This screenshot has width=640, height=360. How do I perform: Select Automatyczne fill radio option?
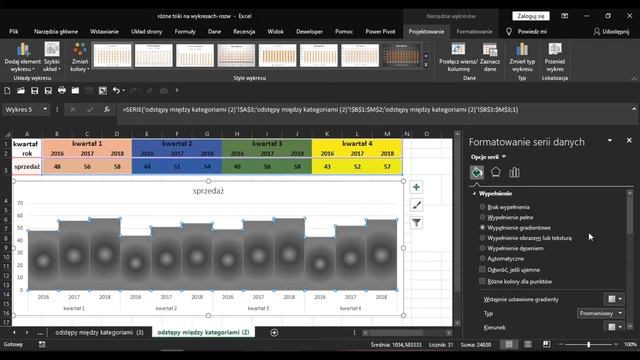point(482,258)
